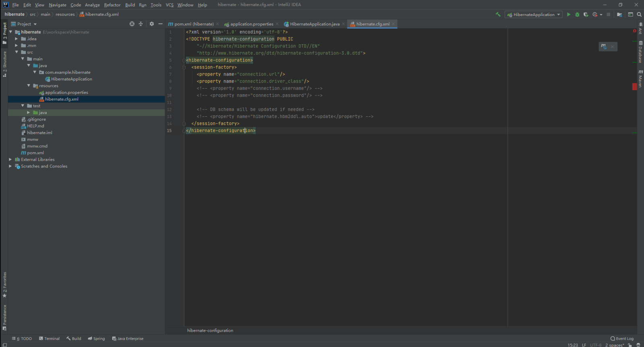This screenshot has width=644, height=347.
Task: Open the HibernateApplication run configuration dropdown
Action: 534,14
